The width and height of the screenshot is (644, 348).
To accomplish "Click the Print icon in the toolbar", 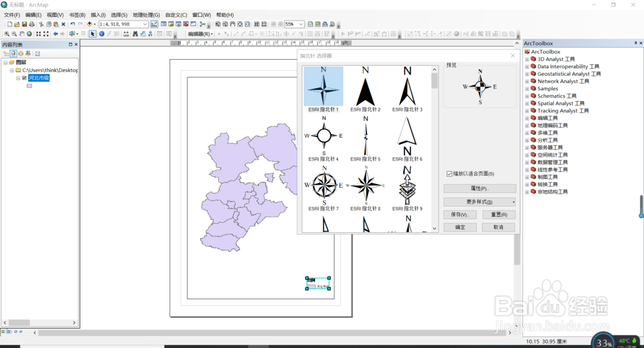I will point(32,24).
